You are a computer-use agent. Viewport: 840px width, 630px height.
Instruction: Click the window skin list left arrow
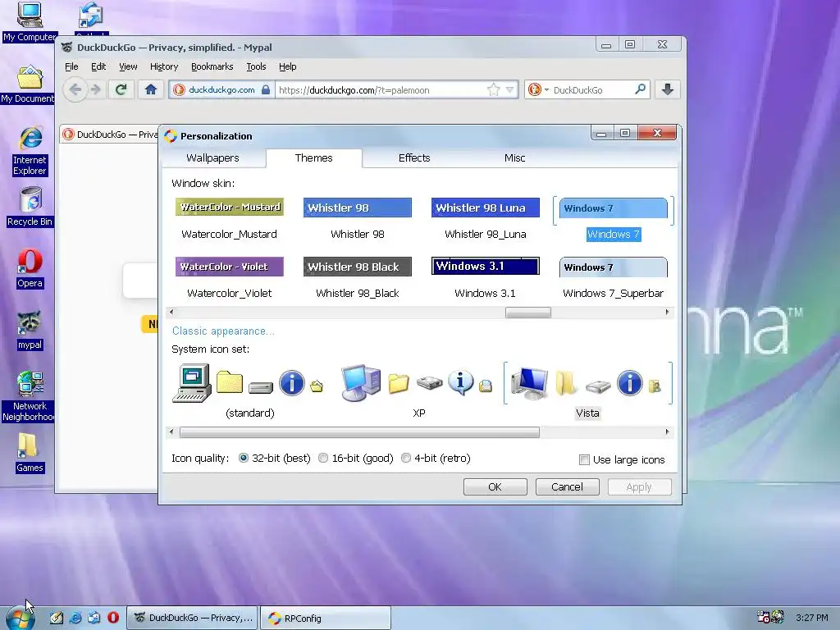pos(171,312)
